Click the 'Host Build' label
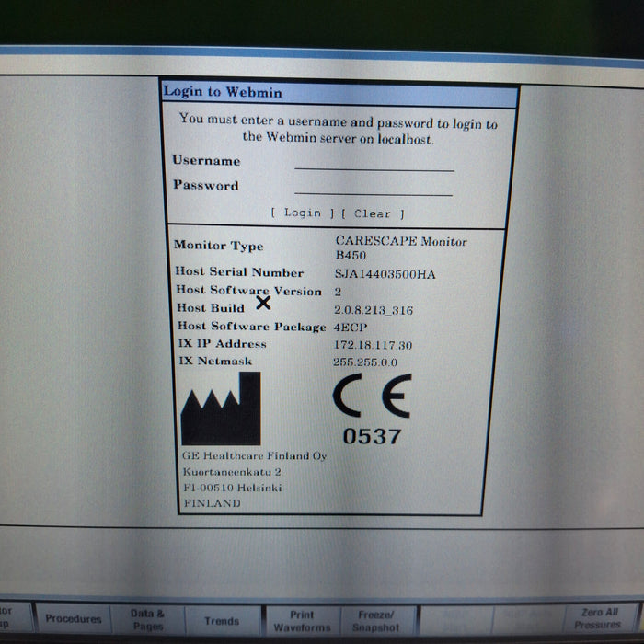 coord(211,307)
